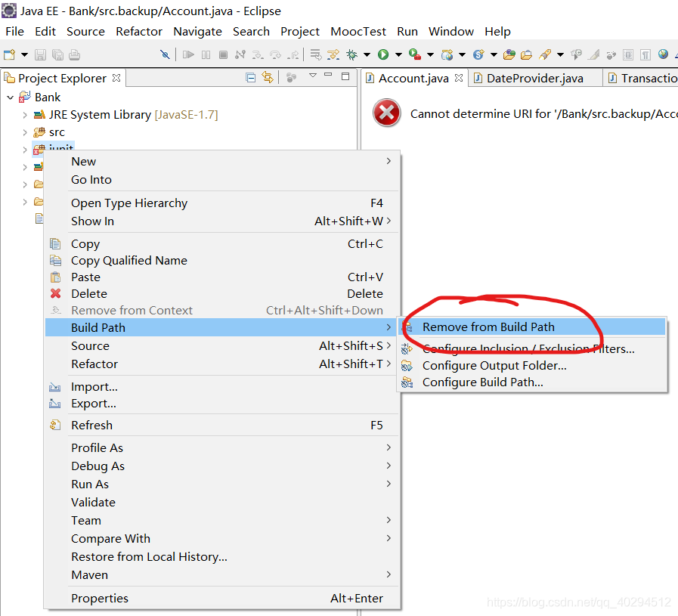Choose Delete from the context menu

pyautogui.click(x=223, y=293)
